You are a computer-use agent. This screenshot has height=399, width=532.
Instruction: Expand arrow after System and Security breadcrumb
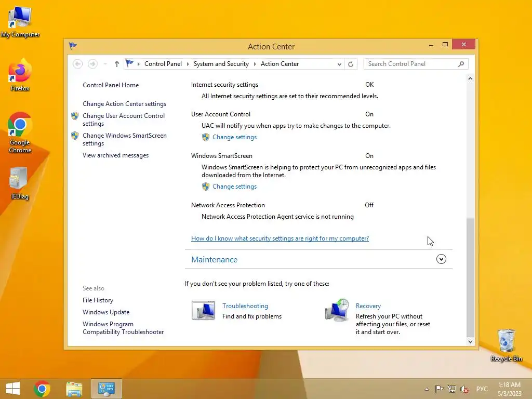pyautogui.click(x=255, y=64)
